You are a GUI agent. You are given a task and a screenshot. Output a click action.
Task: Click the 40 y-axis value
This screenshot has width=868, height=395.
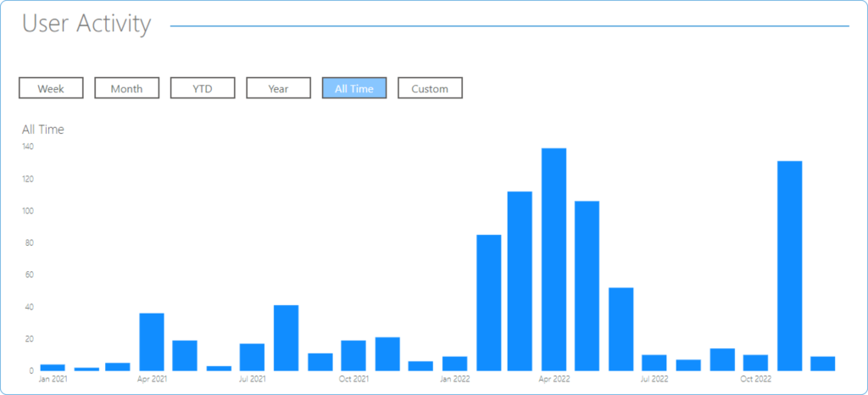coord(30,307)
